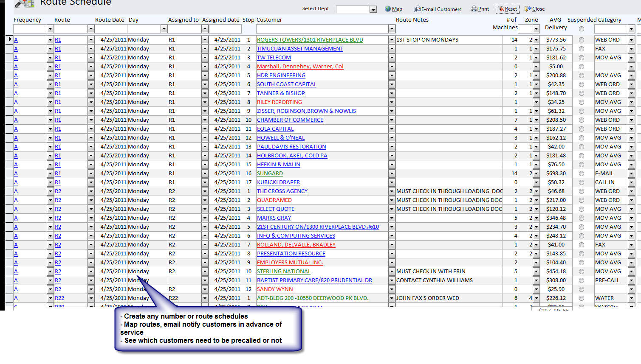The width and height of the screenshot is (641, 364).
Task: Toggle Suspended radio for SANDY WYNN row
Action: [x=582, y=289]
